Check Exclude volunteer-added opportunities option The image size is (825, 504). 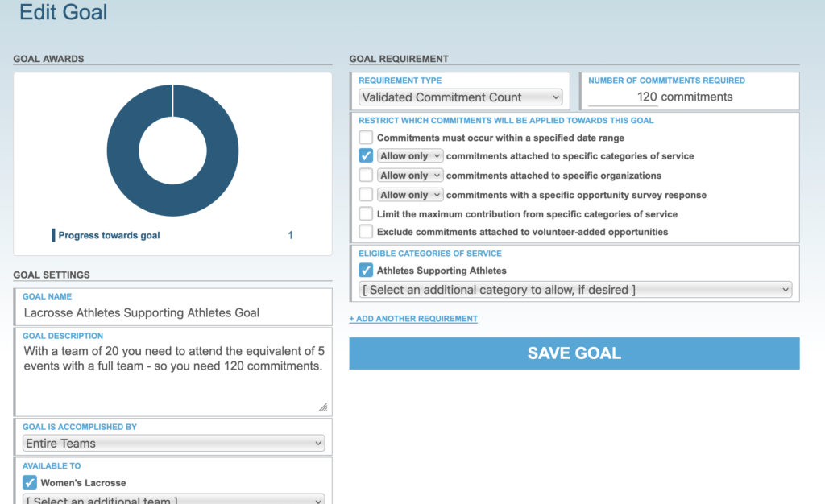click(x=366, y=232)
